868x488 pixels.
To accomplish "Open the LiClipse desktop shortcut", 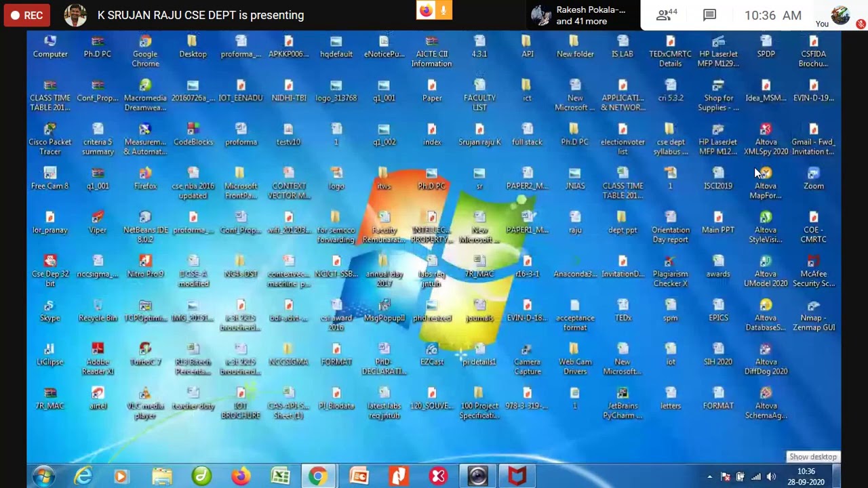I will click(50, 355).
